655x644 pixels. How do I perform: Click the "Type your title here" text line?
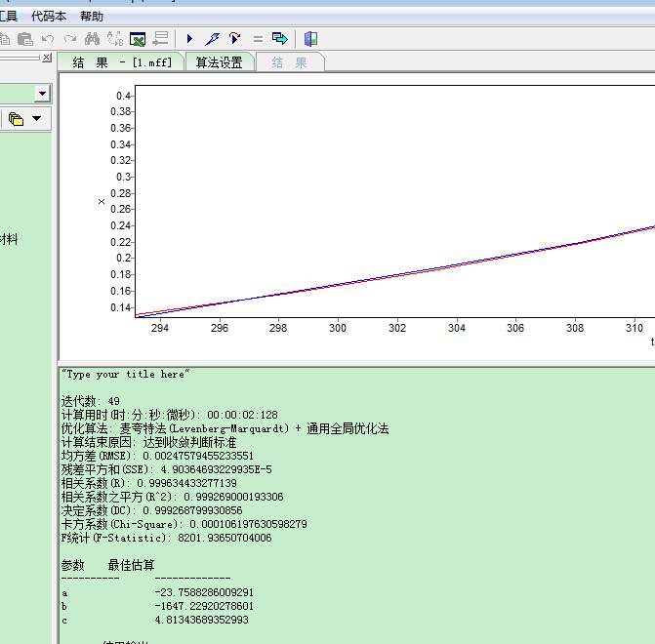coord(125,375)
